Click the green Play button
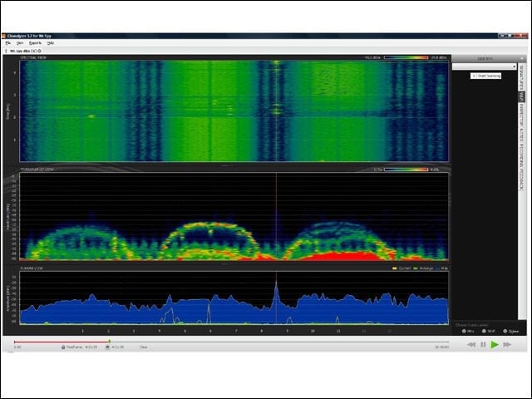 pyautogui.click(x=495, y=345)
